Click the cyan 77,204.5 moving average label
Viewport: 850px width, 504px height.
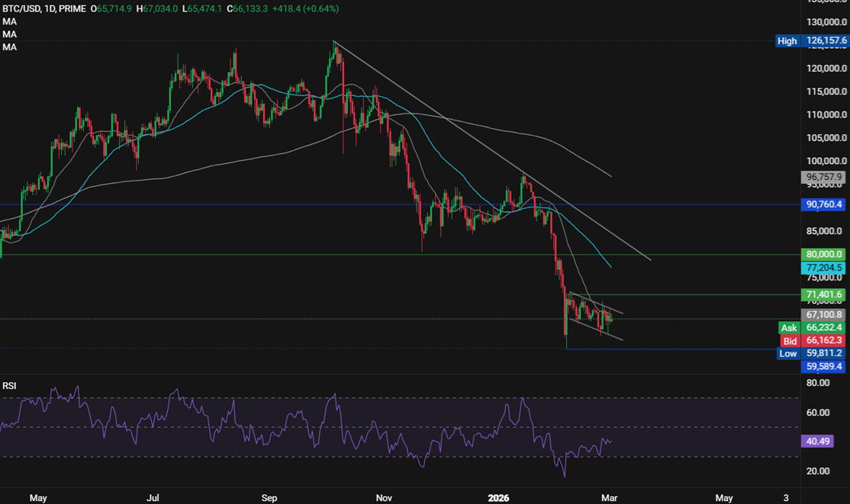click(826, 268)
